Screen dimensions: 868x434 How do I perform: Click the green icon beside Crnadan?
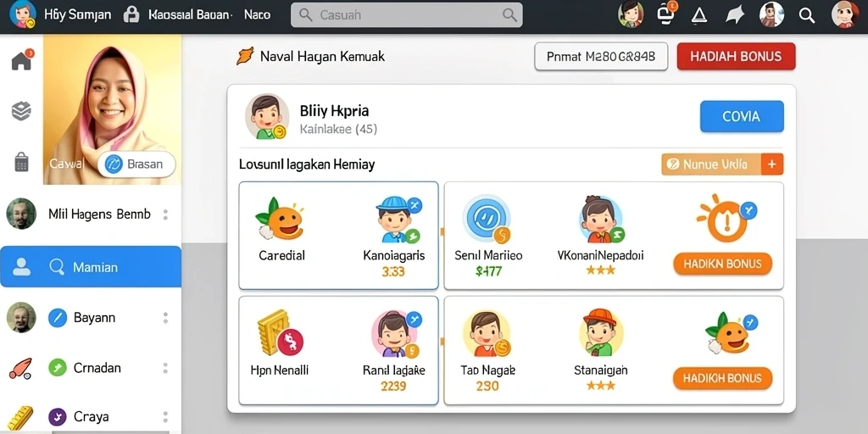(x=58, y=368)
